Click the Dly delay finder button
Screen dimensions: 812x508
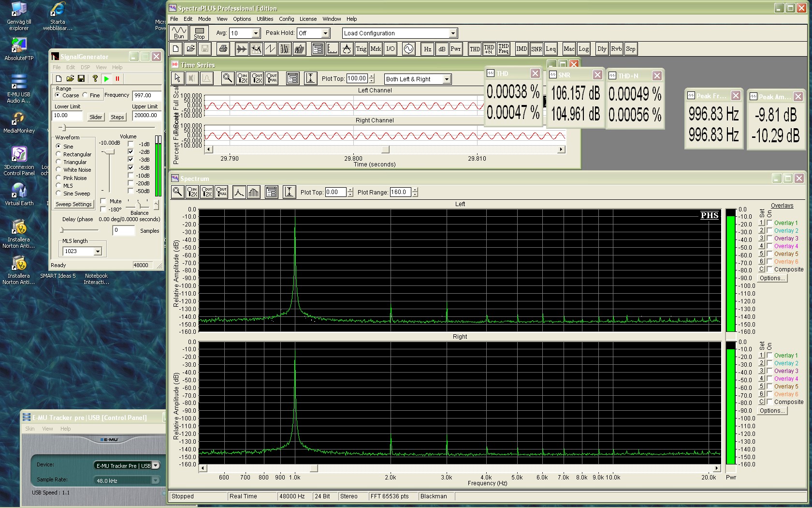click(x=602, y=49)
